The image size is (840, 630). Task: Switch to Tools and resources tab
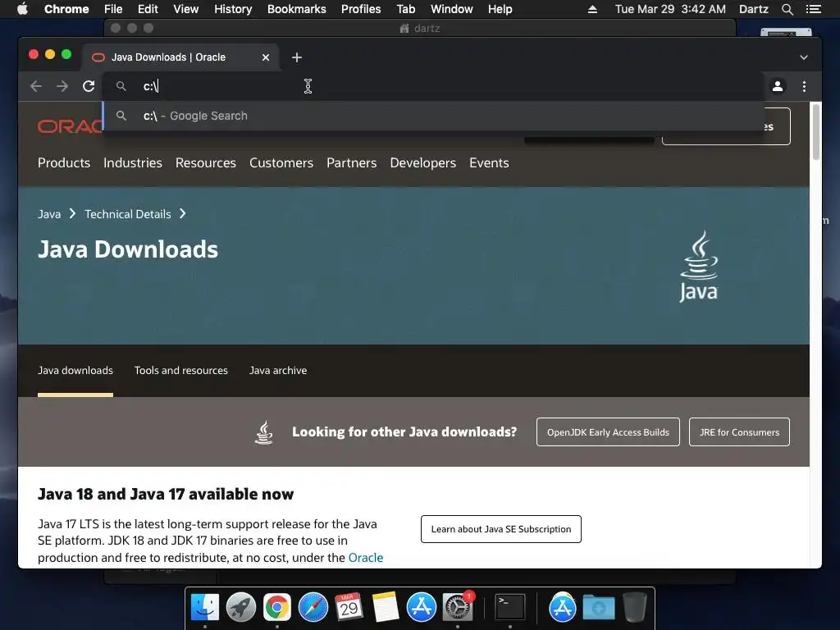(181, 370)
